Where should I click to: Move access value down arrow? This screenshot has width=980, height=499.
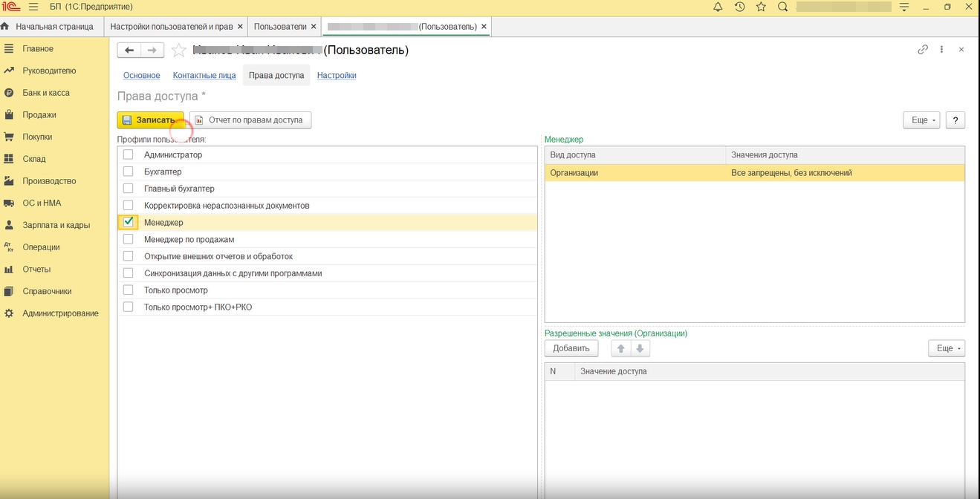tap(639, 348)
